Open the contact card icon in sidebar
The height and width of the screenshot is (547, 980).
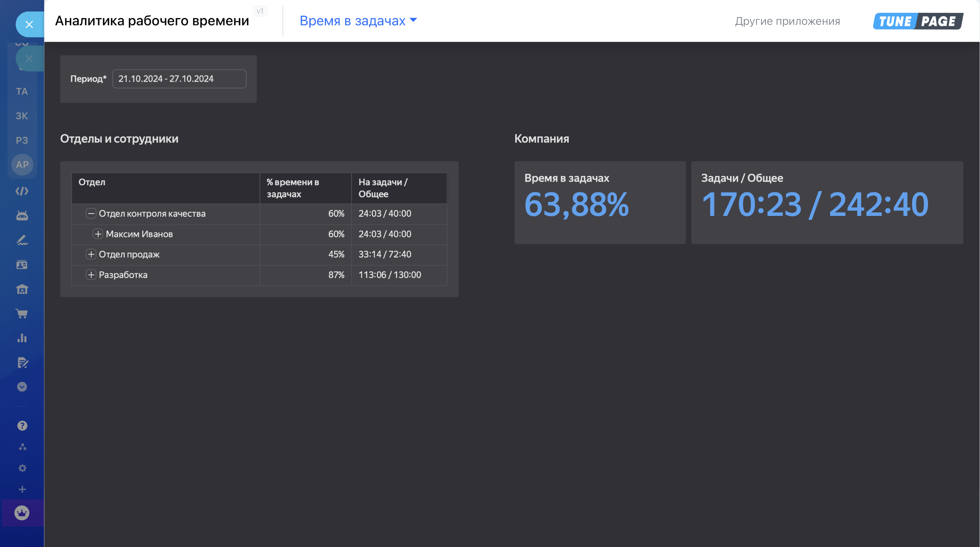coord(22,265)
